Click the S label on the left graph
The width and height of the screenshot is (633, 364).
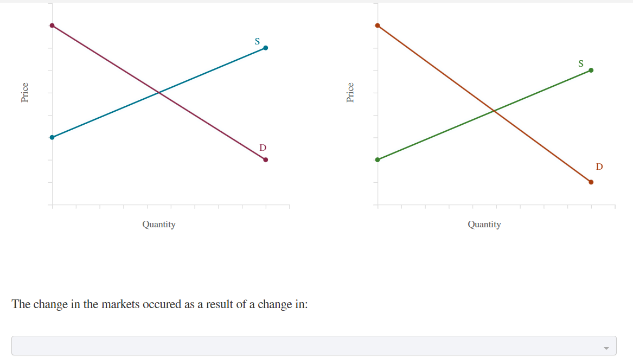click(x=257, y=41)
